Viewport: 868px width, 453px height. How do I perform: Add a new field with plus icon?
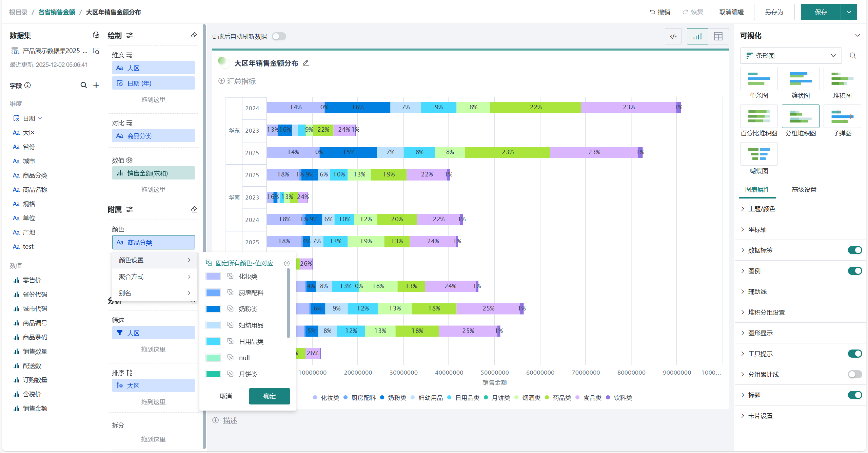(96, 85)
